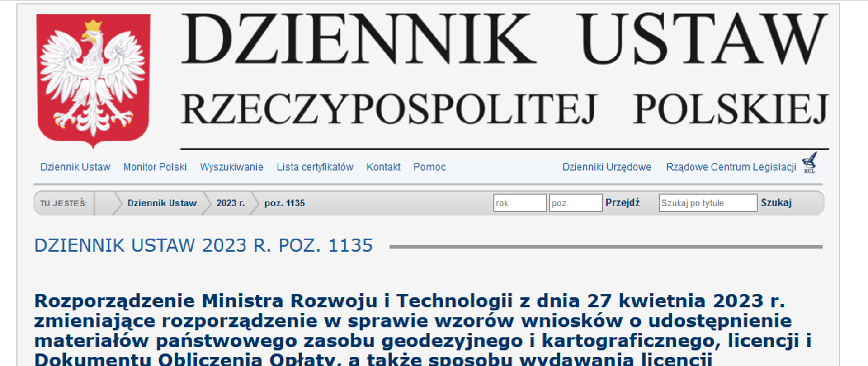Select the Kontakt menu link
Image resolution: width=868 pixels, height=366 pixels.
pyautogui.click(x=383, y=167)
